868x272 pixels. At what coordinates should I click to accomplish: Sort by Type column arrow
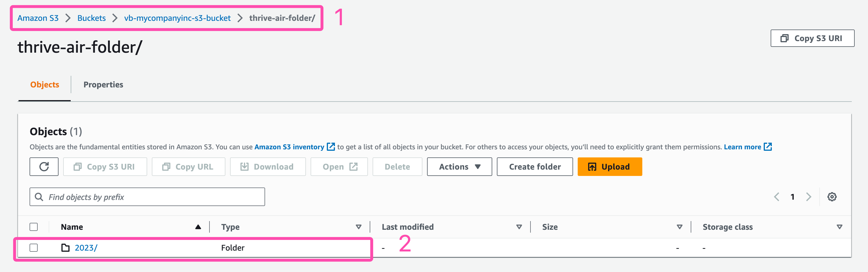[358, 227]
